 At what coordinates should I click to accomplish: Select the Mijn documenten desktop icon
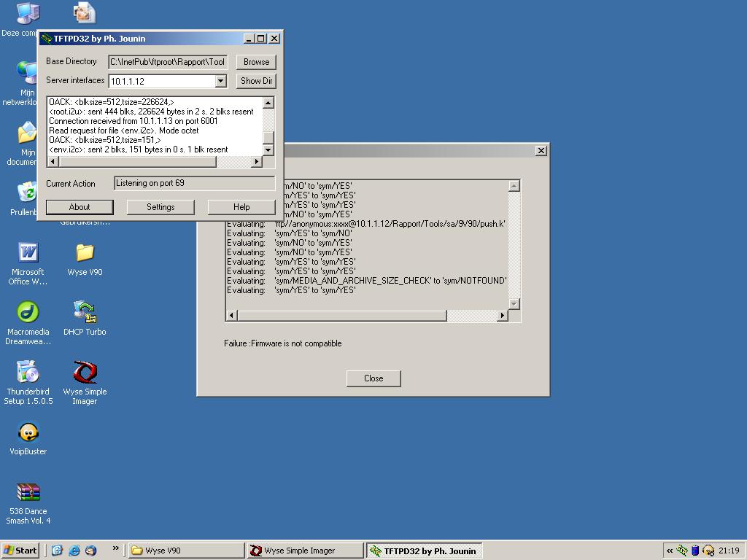23,143
